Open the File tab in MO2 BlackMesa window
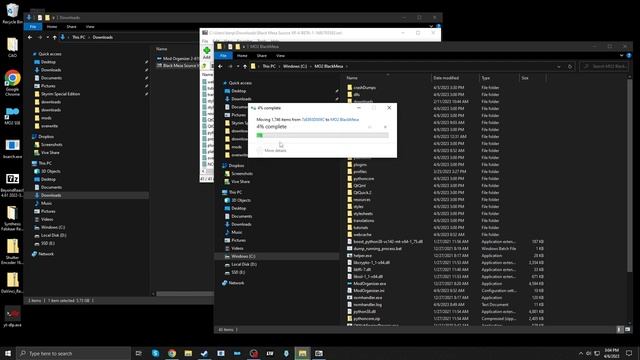 (223, 56)
